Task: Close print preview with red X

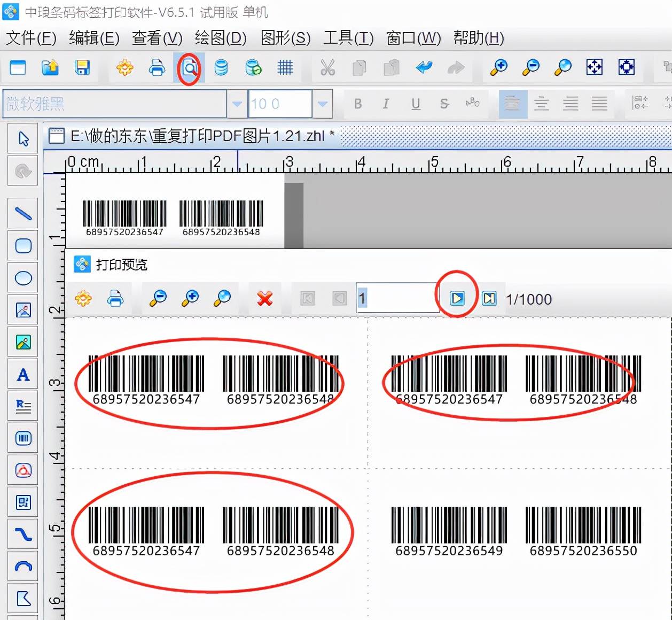Action: [x=265, y=298]
